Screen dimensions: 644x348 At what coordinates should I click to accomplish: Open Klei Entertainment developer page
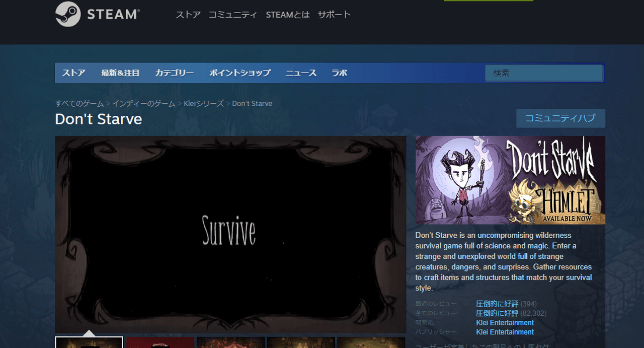505,322
